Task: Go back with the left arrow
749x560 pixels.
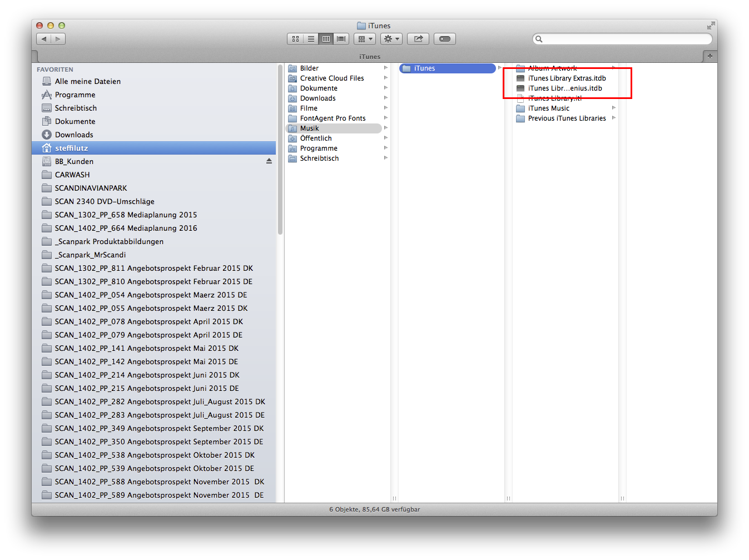Action: pos(44,39)
